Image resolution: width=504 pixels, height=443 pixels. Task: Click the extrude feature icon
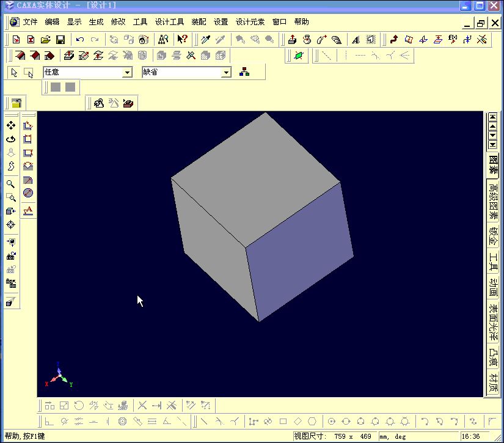tap(292, 40)
